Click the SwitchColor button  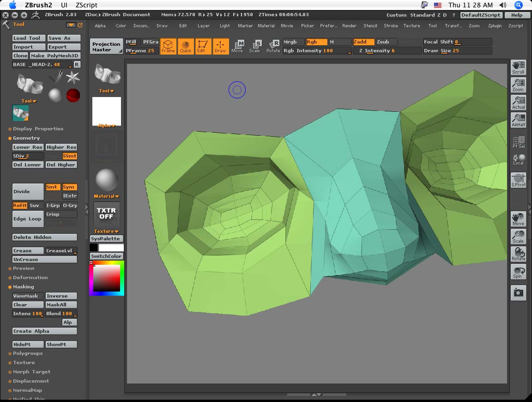coord(107,256)
